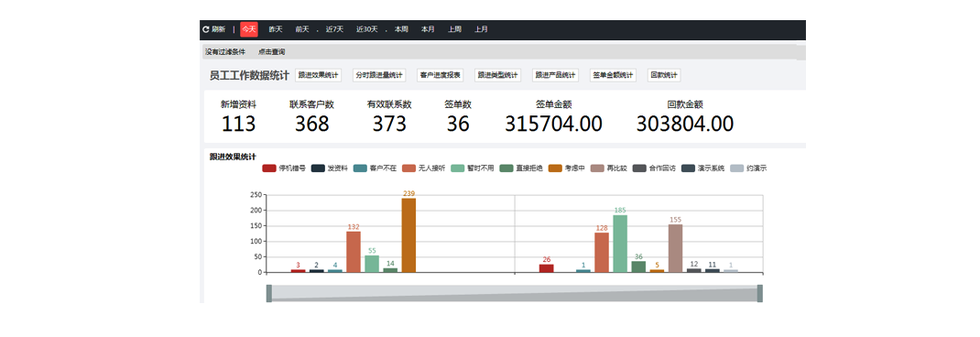980x337 pixels.
Task: Toggle the 暂时不用 legend swatch
Action: (x=458, y=168)
